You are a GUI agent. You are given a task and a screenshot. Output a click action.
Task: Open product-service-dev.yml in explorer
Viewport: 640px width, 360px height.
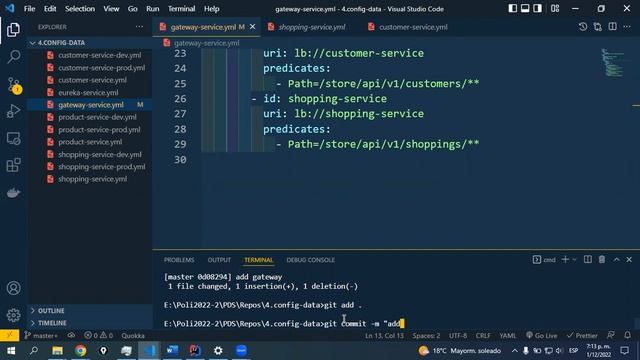97,117
